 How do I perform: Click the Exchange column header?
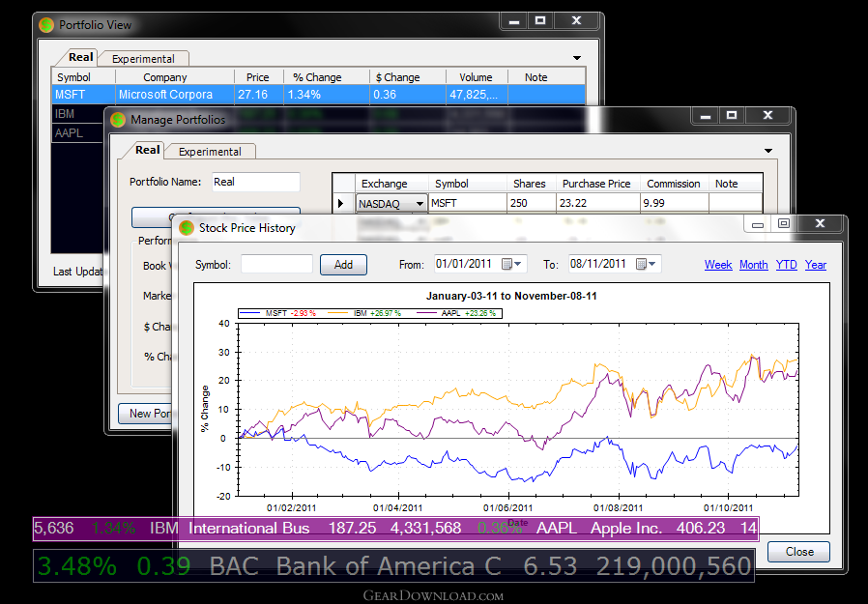coord(391,184)
